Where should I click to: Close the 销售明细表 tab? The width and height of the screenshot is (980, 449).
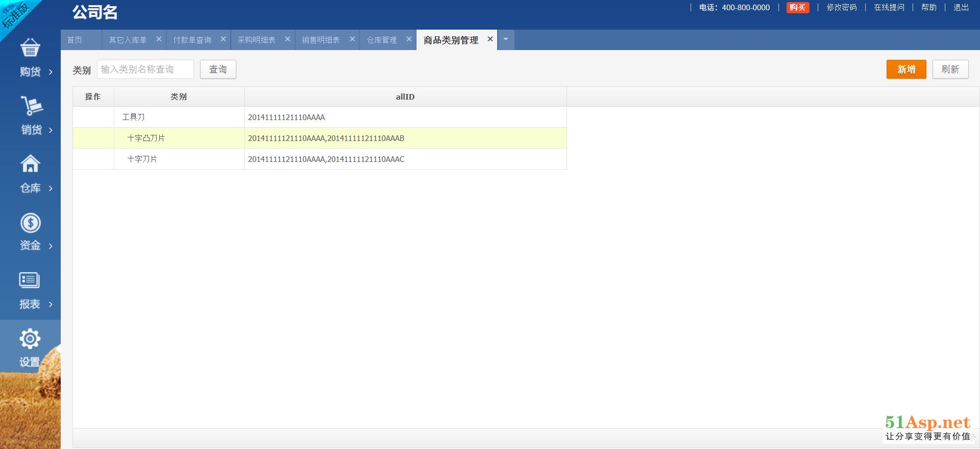[352, 39]
